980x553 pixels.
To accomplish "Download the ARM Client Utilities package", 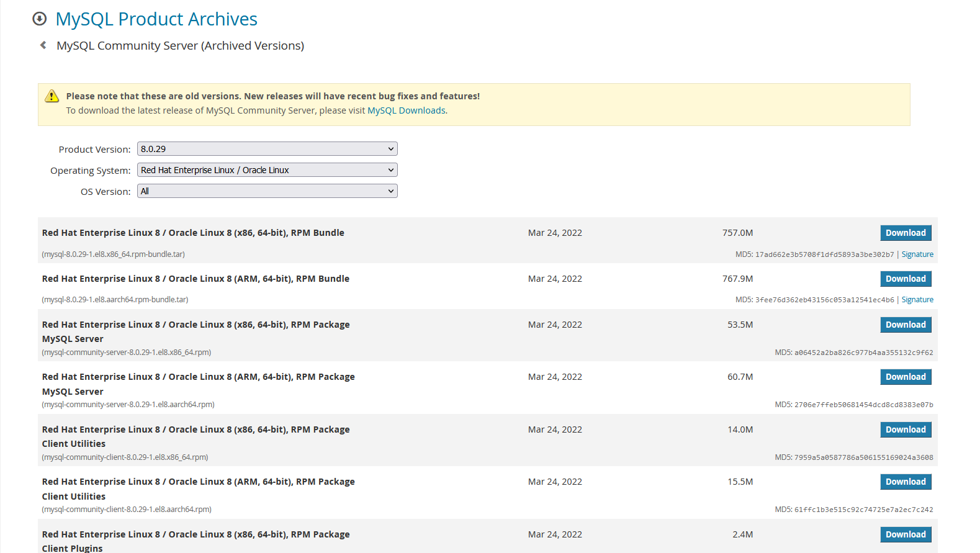I will pyautogui.click(x=905, y=482).
